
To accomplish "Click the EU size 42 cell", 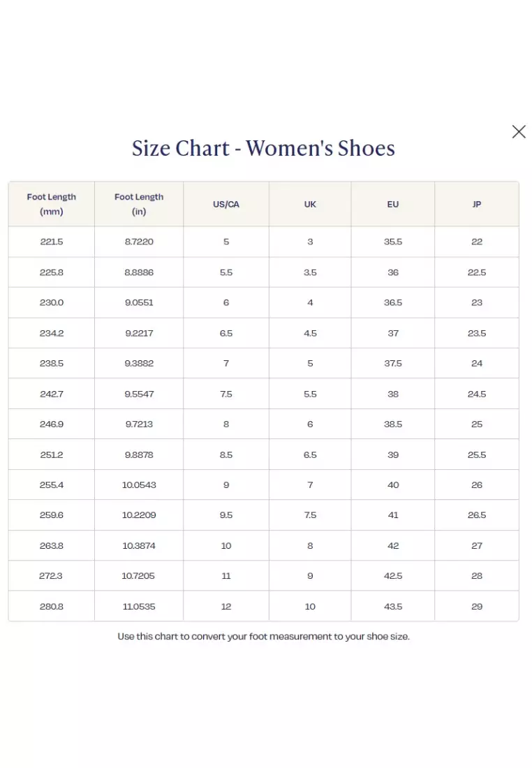I will [x=393, y=545].
